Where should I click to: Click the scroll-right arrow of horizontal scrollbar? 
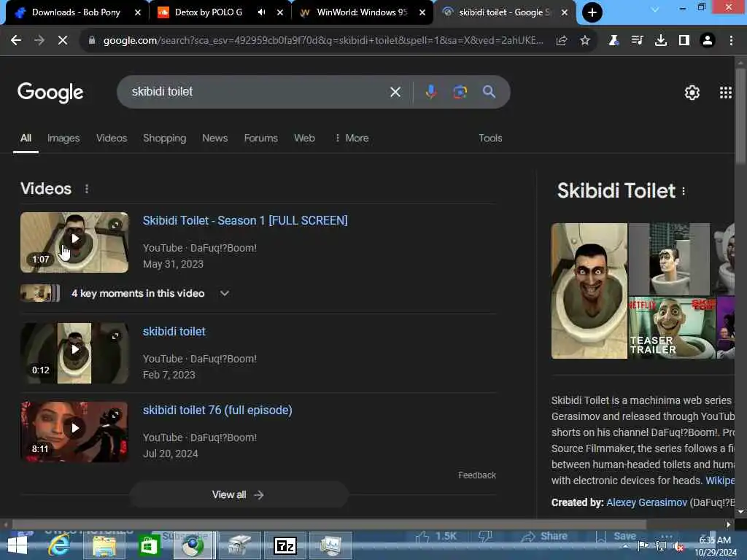[728, 524]
